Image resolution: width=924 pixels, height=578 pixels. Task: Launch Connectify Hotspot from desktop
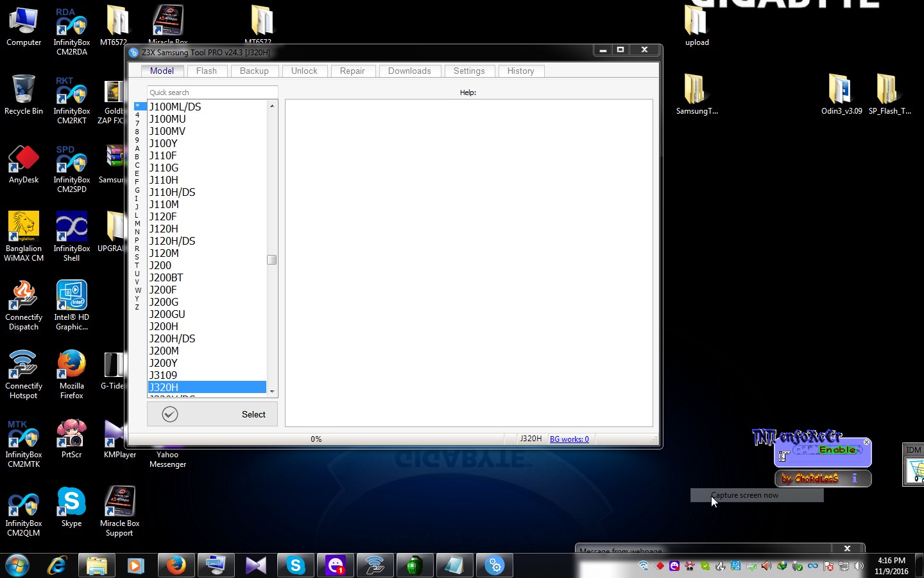pos(24,374)
